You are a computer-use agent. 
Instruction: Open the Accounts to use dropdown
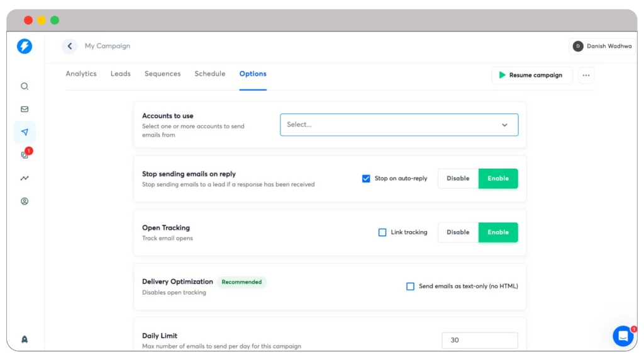click(399, 125)
